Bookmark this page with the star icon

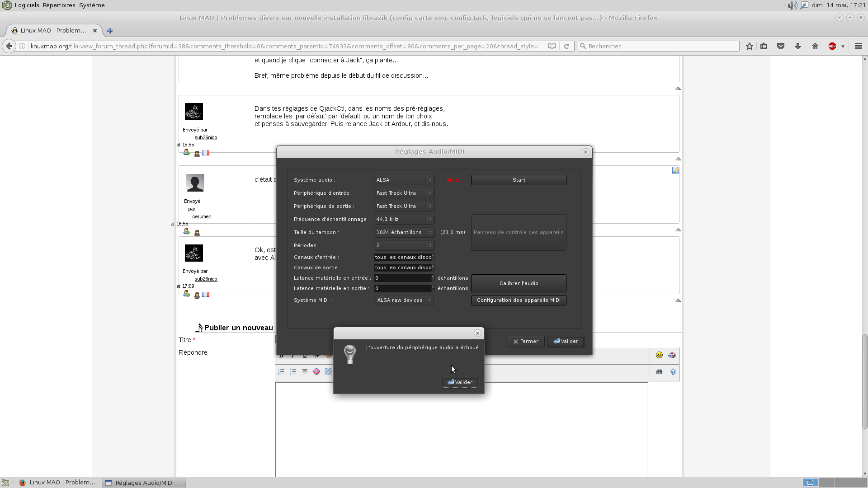pos(750,46)
